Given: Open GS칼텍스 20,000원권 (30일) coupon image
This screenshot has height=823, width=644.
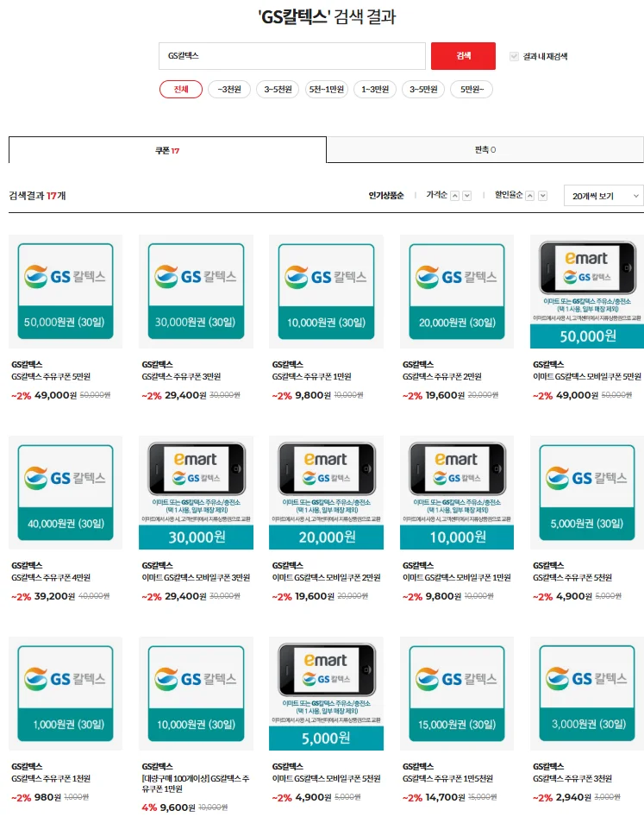Looking at the screenshot, I should pos(457,292).
